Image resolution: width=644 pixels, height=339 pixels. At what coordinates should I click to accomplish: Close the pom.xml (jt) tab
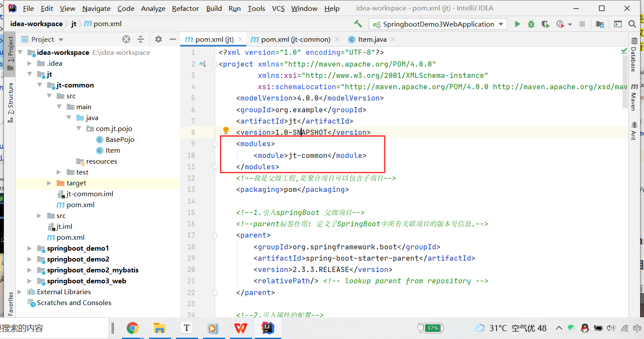(x=240, y=39)
